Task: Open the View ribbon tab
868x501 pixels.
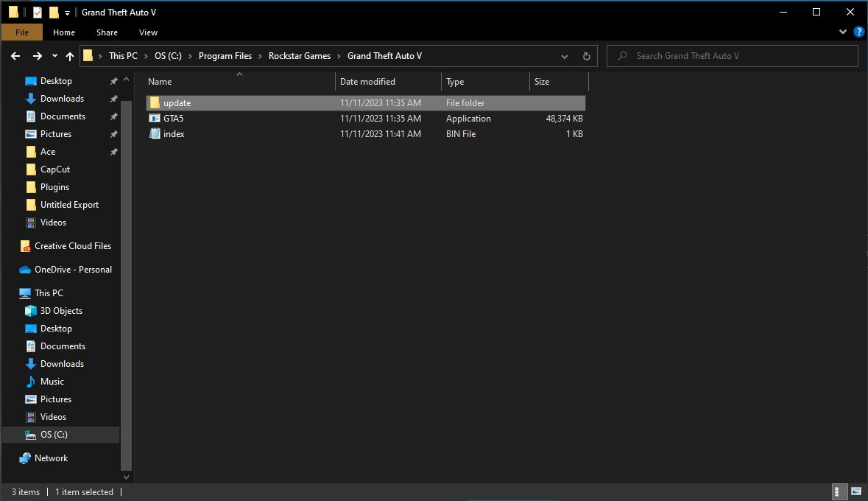Action: (x=148, y=32)
